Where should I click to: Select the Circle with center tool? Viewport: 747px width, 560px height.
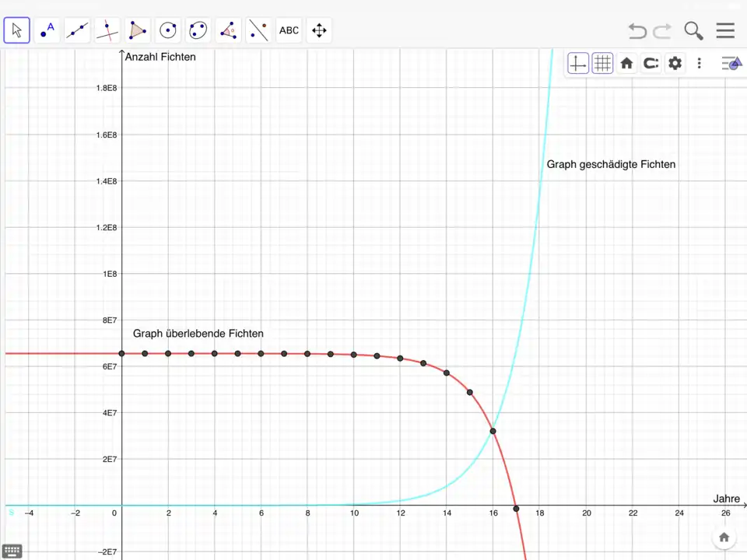[168, 30]
